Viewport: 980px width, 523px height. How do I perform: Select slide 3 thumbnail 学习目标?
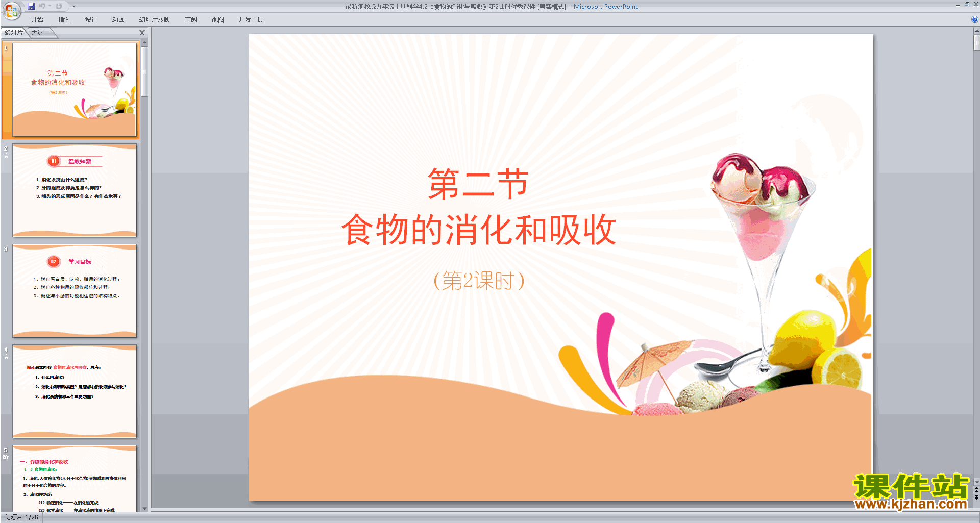click(x=75, y=291)
